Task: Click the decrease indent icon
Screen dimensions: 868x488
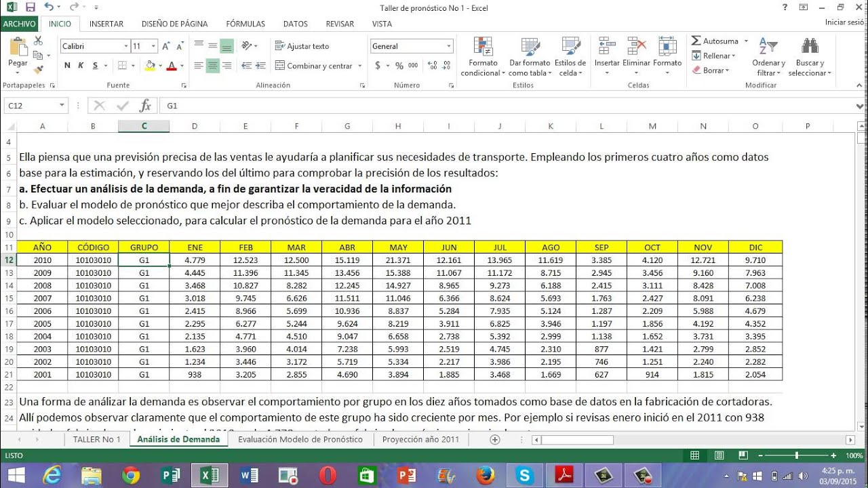Action: (245, 66)
